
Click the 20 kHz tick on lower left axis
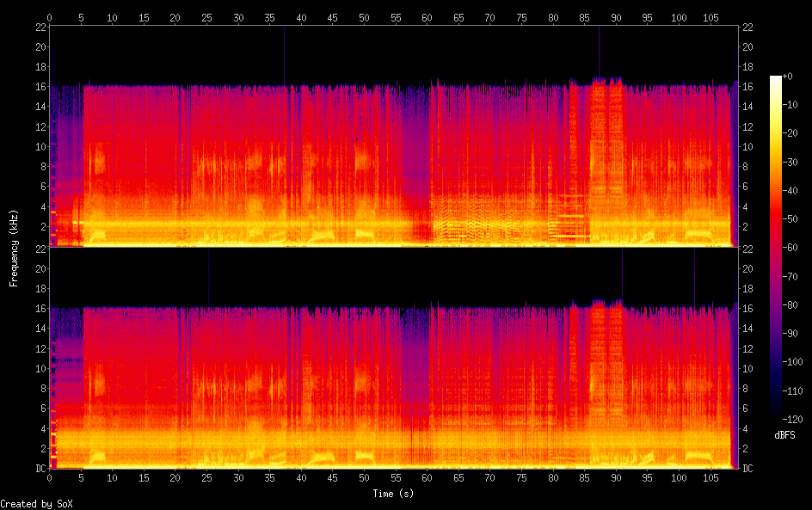[41, 268]
